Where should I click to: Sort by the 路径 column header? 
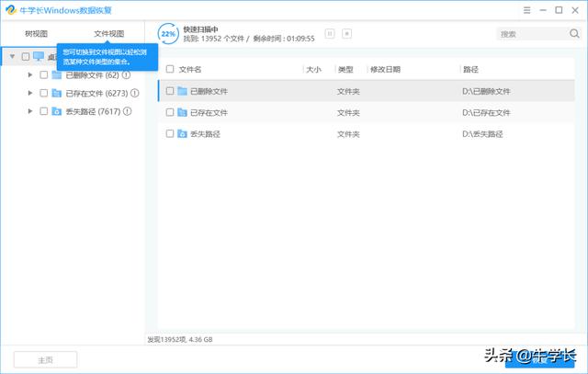click(470, 70)
